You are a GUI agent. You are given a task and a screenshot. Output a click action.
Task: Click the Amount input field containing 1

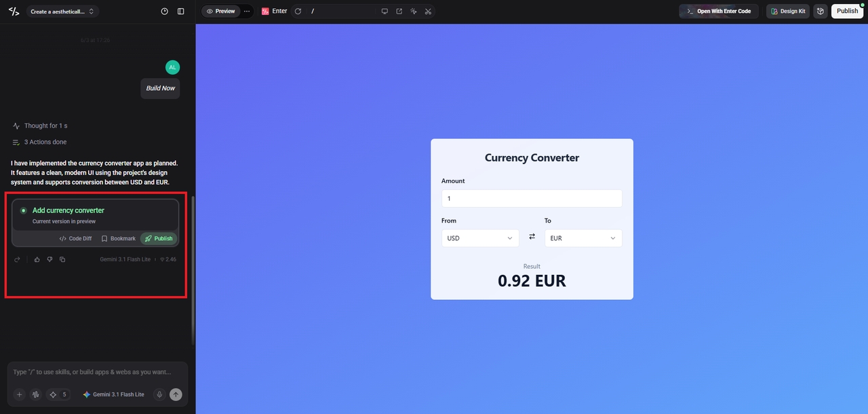tap(532, 198)
